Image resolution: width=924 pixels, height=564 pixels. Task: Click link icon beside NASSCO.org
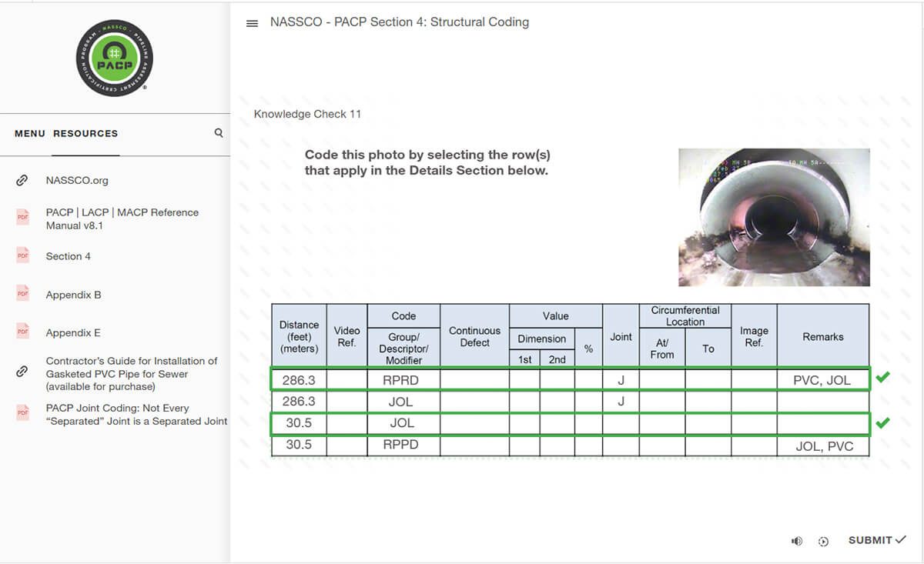(x=22, y=181)
